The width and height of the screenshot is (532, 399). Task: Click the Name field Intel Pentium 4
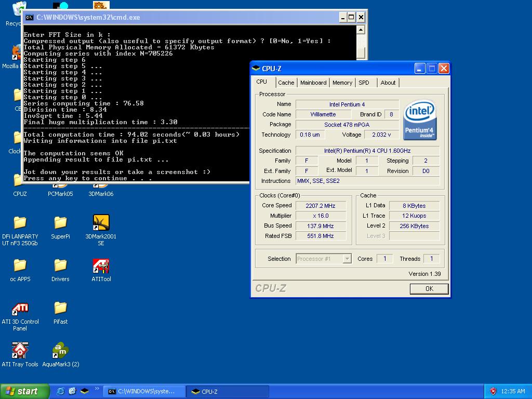coord(347,104)
